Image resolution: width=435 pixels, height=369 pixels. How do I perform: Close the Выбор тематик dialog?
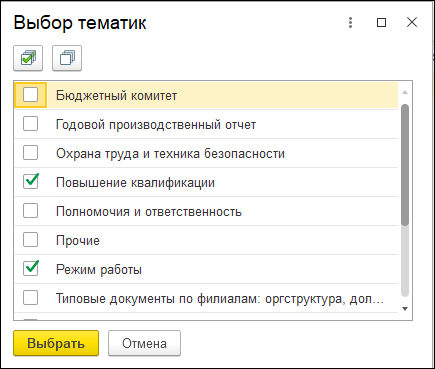pos(412,23)
